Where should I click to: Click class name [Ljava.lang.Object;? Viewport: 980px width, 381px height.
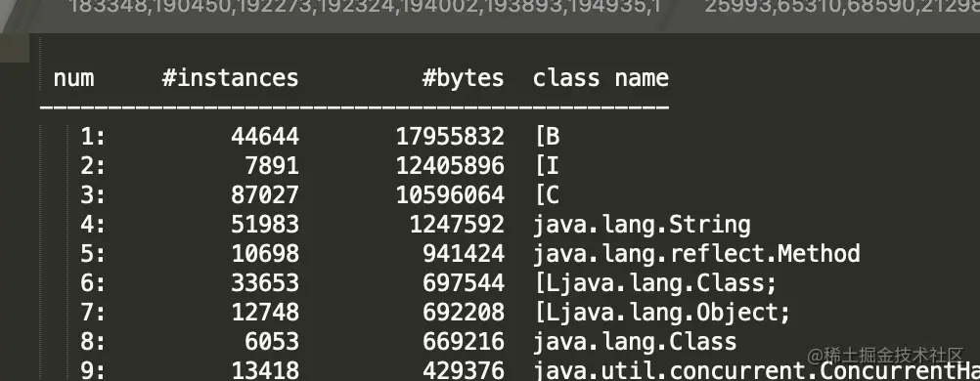point(662,313)
